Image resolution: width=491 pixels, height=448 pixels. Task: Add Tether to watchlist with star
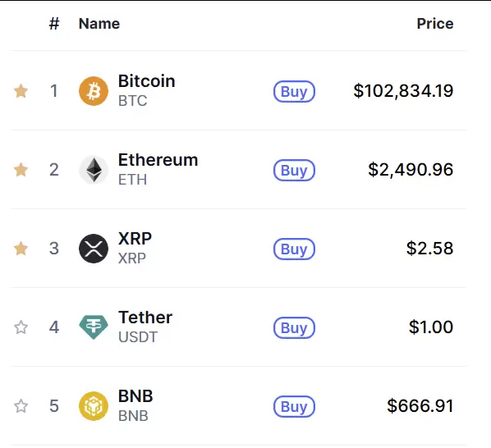(x=21, y=327)
